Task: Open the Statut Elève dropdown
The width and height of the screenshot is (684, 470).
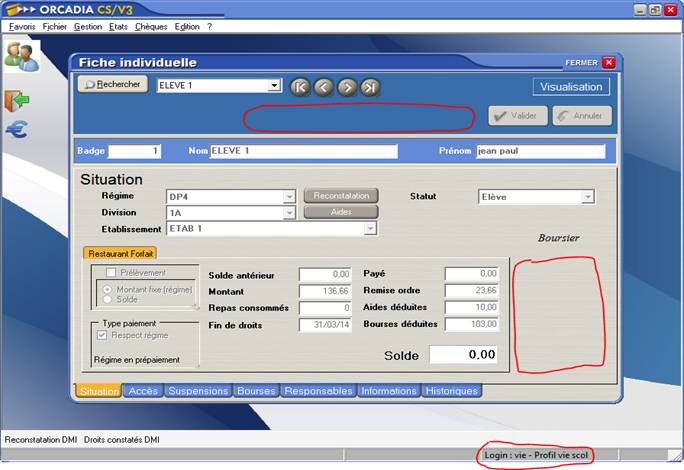Action: pyautogui.click(x=588, y=197)
